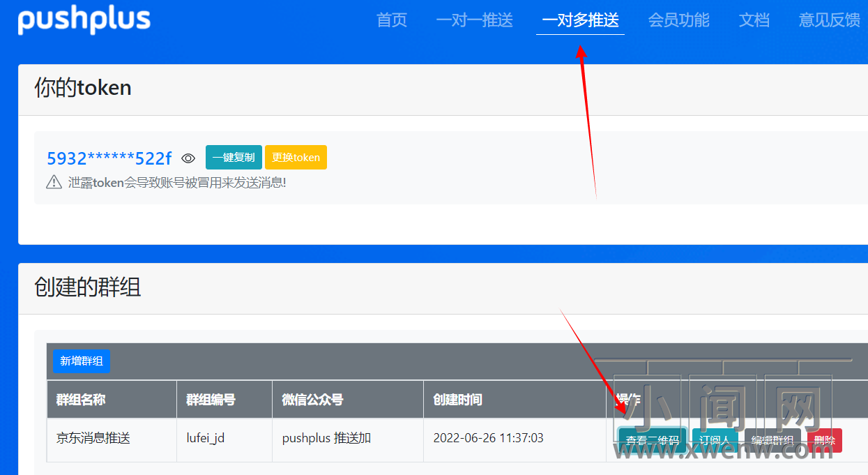The image size is (868, 475).
Task: Open 会员功能 menu item
Action: point(679,20)
